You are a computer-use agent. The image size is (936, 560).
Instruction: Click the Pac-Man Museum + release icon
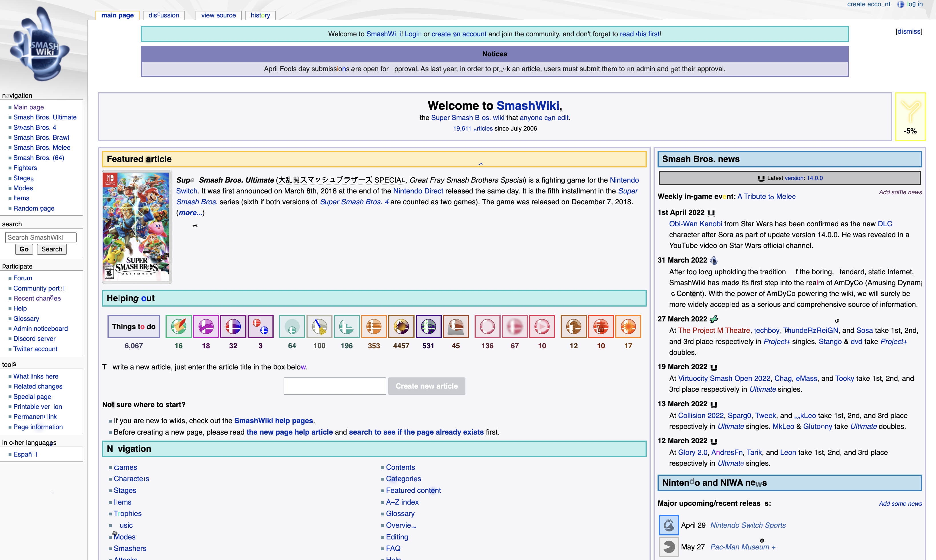668,546
